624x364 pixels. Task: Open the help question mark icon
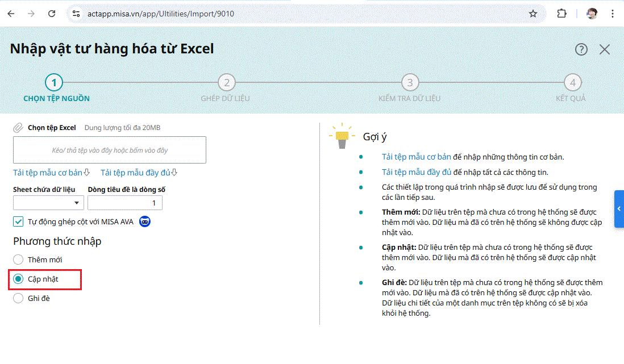point(581,49)
